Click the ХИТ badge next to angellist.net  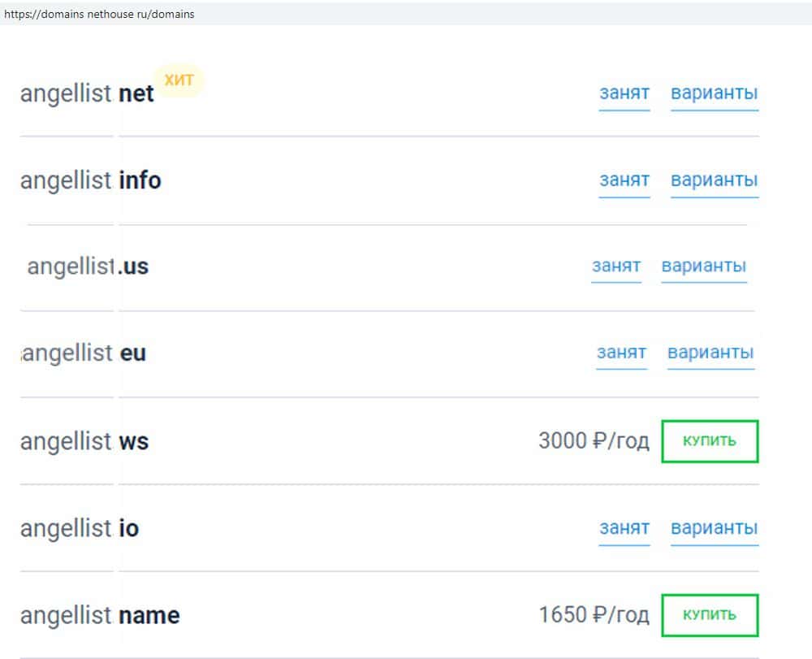tap(179, 80)
